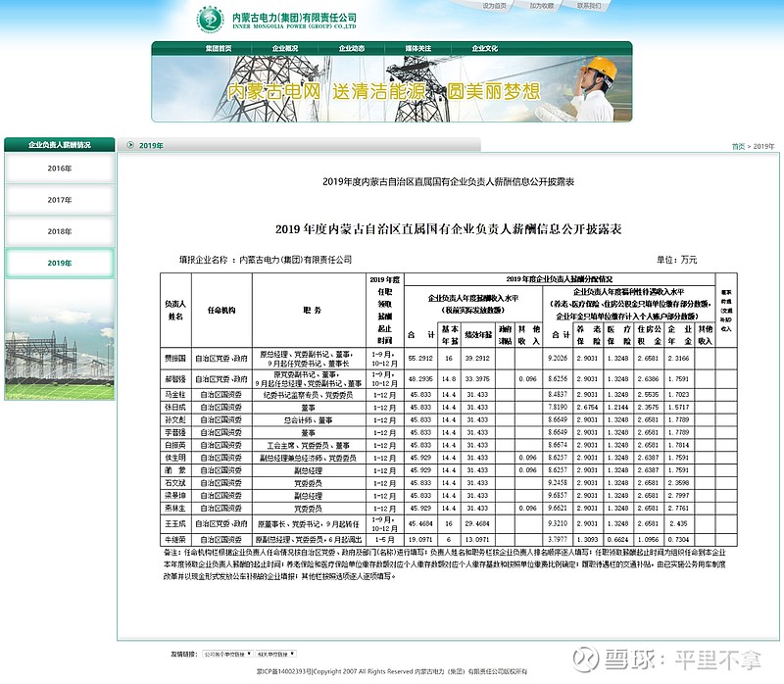This screenshot has width=784, height=684.
Task: Click the 企业负责人薪酬情况 sidebar header
Action: (60, 144)
